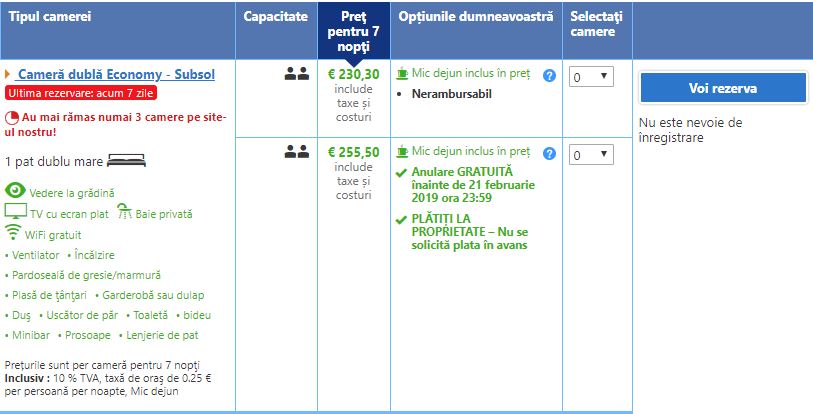Click the free WiFi signal icon

click(x=14, y=233)
